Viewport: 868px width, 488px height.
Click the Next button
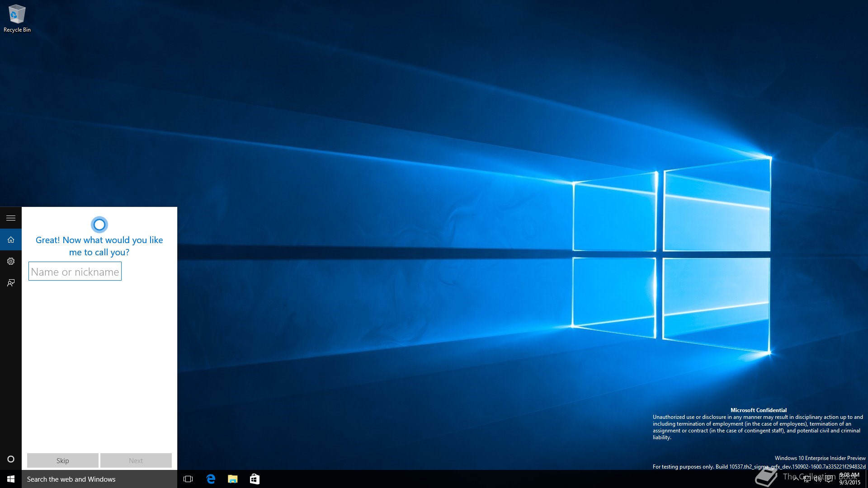[136, 460]
